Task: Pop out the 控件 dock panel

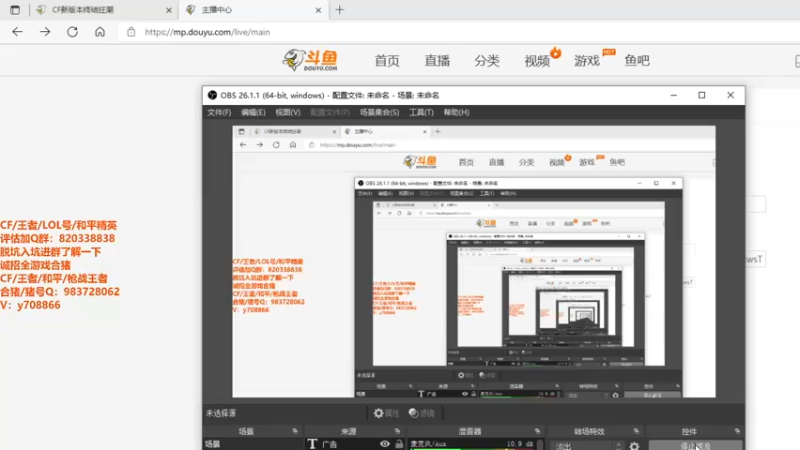Action: point(737,431)
